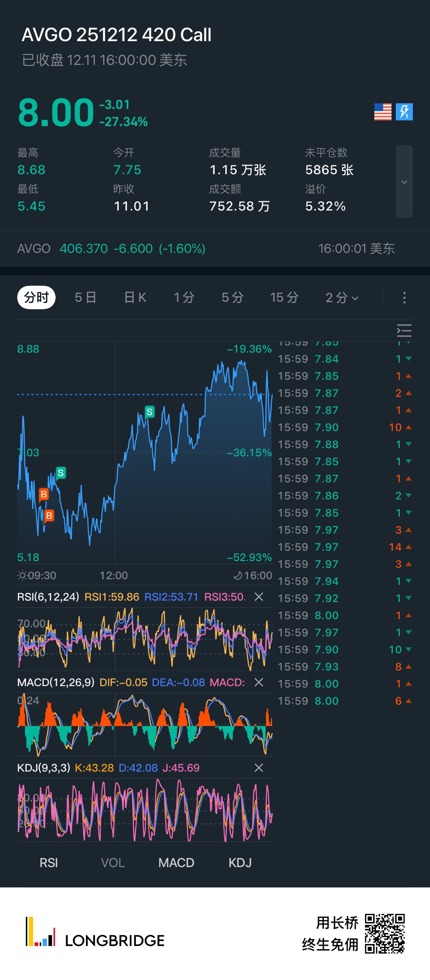This screenshot has width=430, height=980.
Task: Close the RSI indicator panel
Action: pyautogui.click(x=259, y=597)
